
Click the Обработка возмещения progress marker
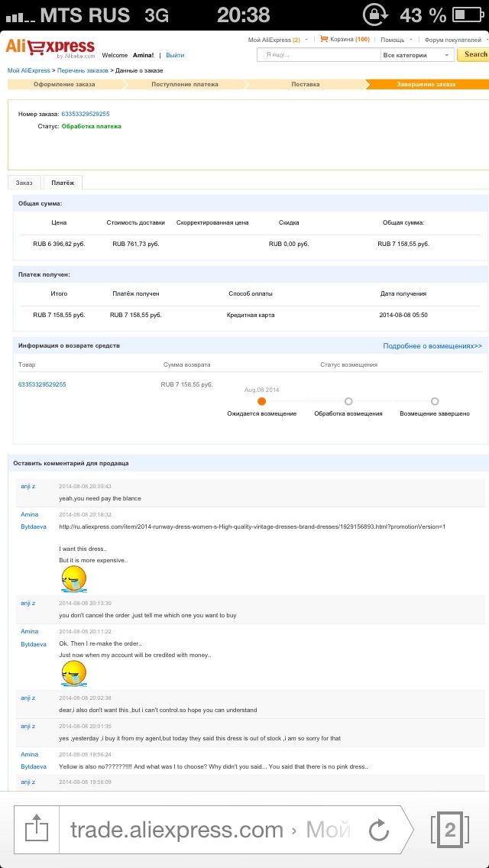pyautogui.click(x=348, y=401)
